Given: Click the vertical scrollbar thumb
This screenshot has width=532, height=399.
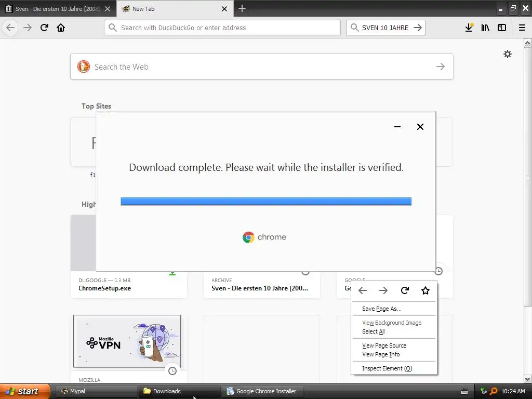Looking at the screenshot, I should pos(527,177).
